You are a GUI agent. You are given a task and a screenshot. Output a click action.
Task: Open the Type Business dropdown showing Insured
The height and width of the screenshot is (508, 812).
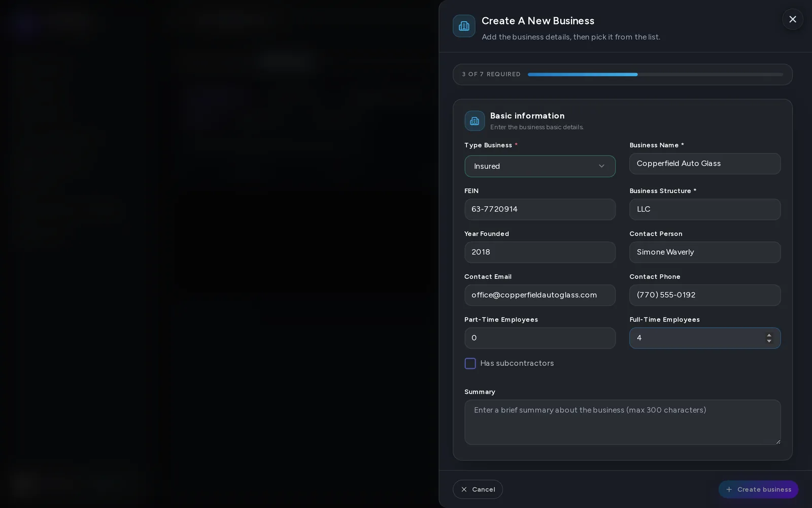pyautogui.click(x=540, y=166)
